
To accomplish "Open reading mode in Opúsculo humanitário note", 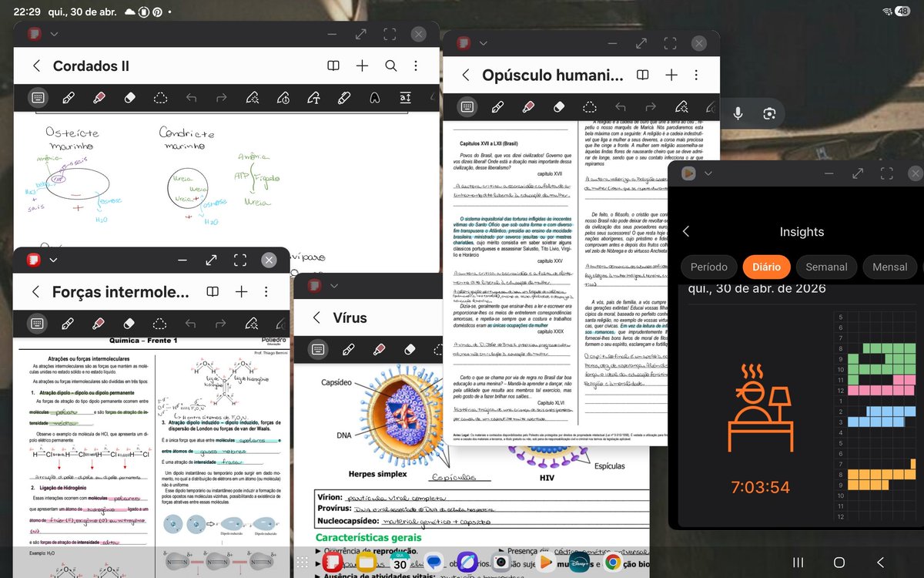I will pos(642,76).
